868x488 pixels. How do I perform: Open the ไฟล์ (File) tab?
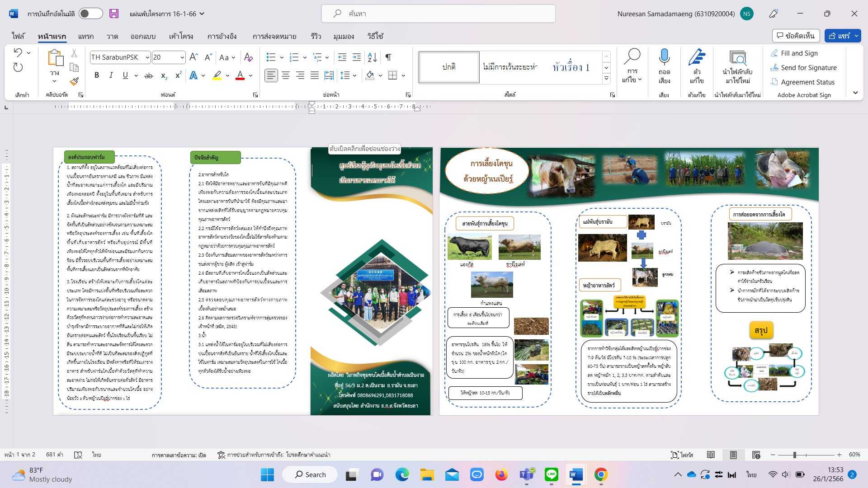click(19, 36)
